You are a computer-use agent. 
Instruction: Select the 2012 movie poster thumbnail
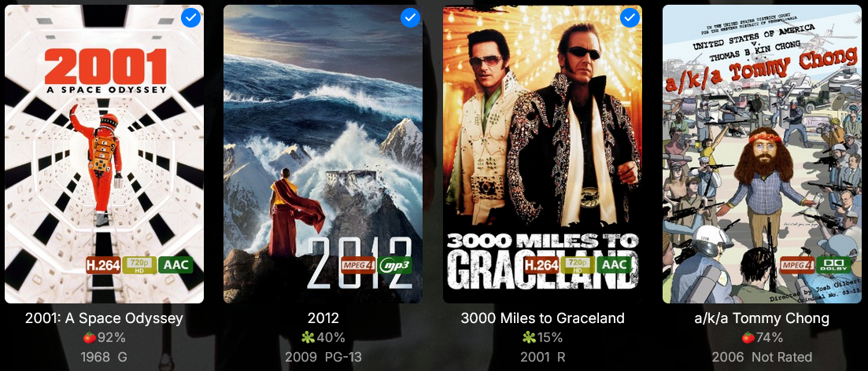coord(323,154)
